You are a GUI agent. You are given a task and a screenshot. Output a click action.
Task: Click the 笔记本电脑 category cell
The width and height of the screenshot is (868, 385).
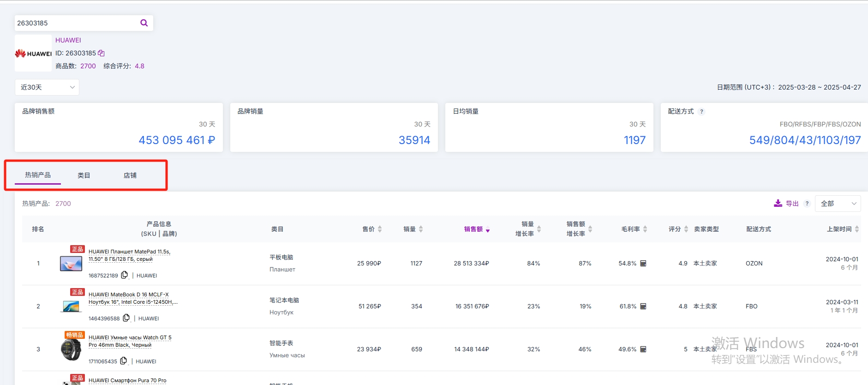[284, 300]
